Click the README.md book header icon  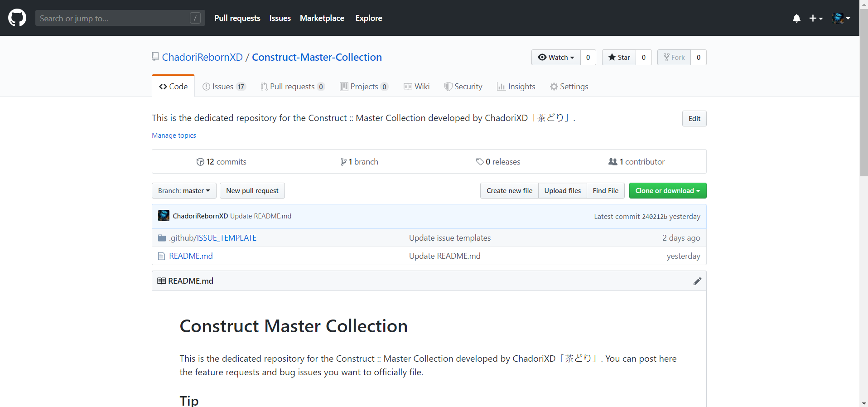click(x=161, y=281)
